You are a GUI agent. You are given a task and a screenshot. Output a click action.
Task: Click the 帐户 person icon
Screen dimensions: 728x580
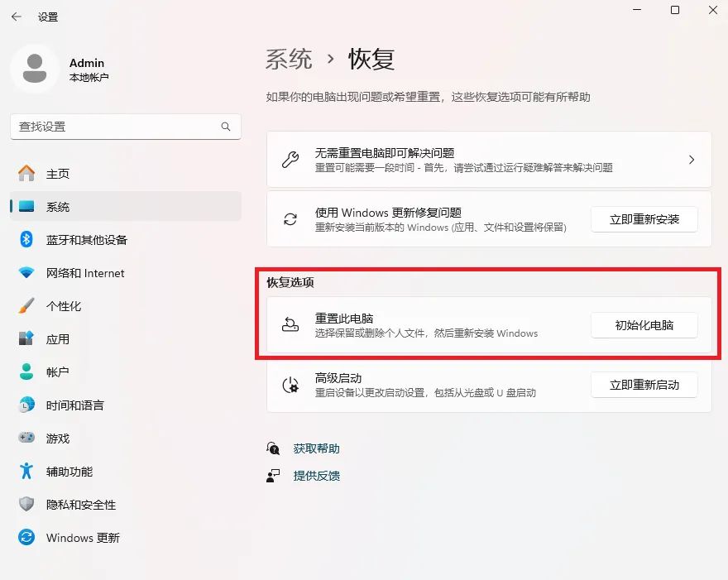[26, 372]
